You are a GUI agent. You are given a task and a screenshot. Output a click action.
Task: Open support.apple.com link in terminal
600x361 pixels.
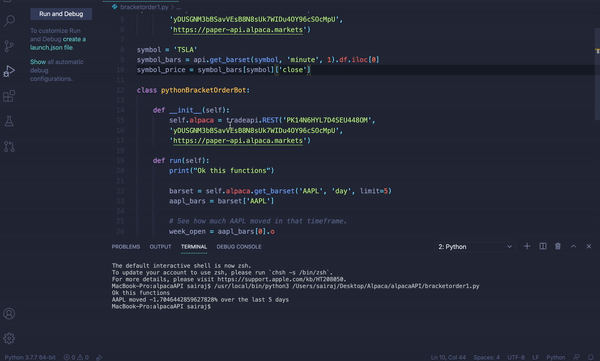pos(281,279)
